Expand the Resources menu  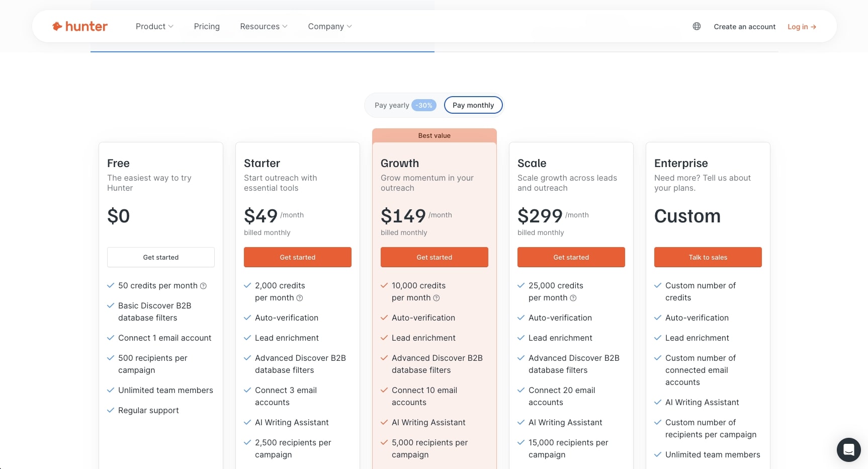(x=264, y=26)
